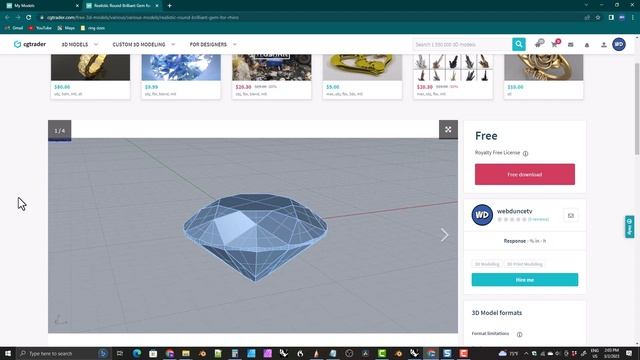Open the 3D MODELS dropdown menu
Screen dimensions: 640x360
click(x=80, y=44)
